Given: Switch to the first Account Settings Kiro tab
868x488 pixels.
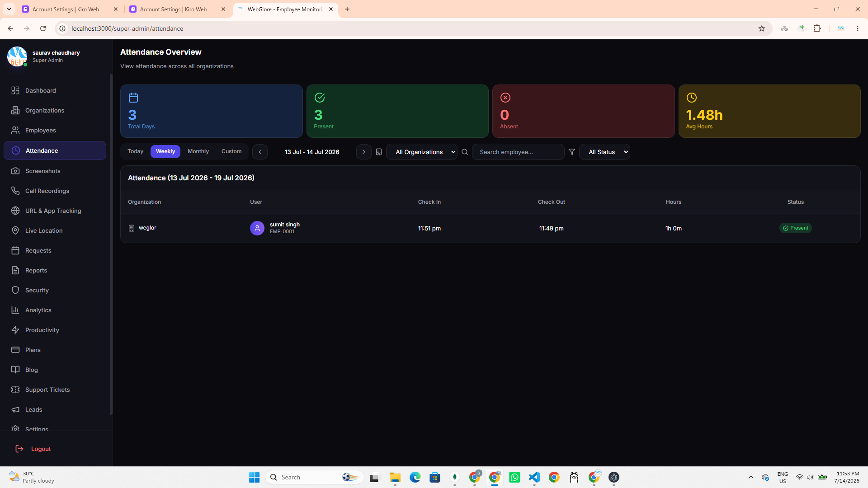Looking at the screenshot, I should (x=66, y=9).
